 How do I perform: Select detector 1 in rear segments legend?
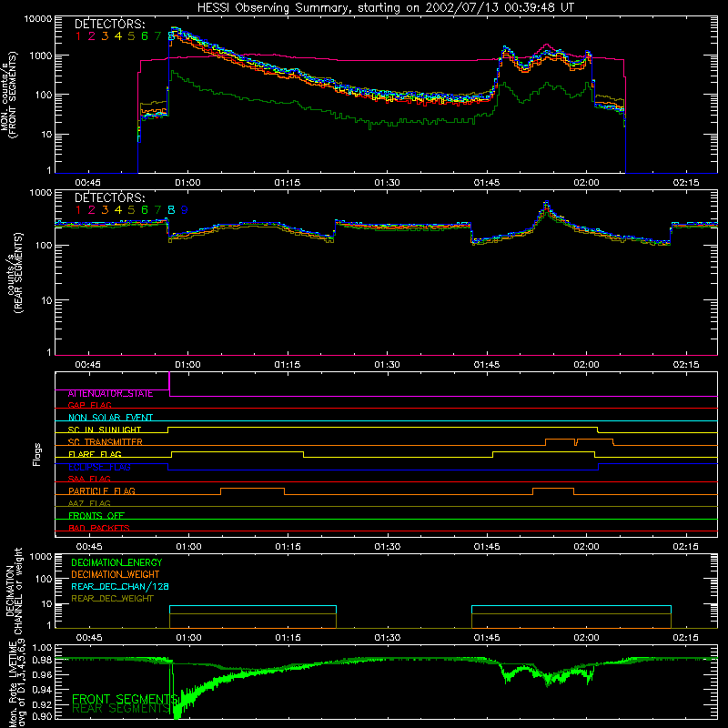coord(78,210)
